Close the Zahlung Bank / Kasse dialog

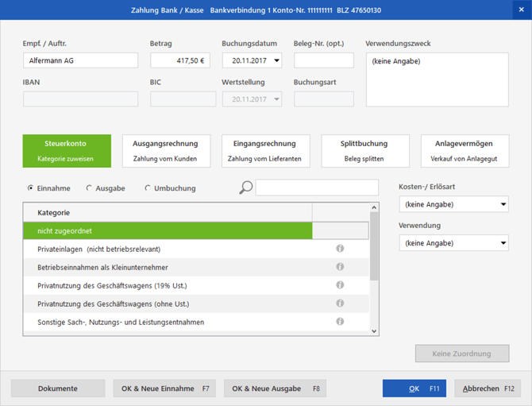coord(522,10)
